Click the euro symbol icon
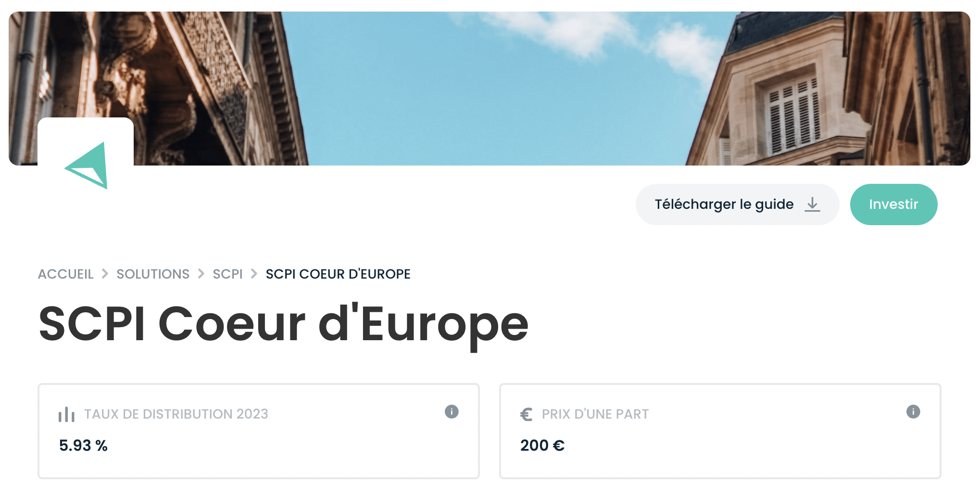 click(x=527, y=414)
